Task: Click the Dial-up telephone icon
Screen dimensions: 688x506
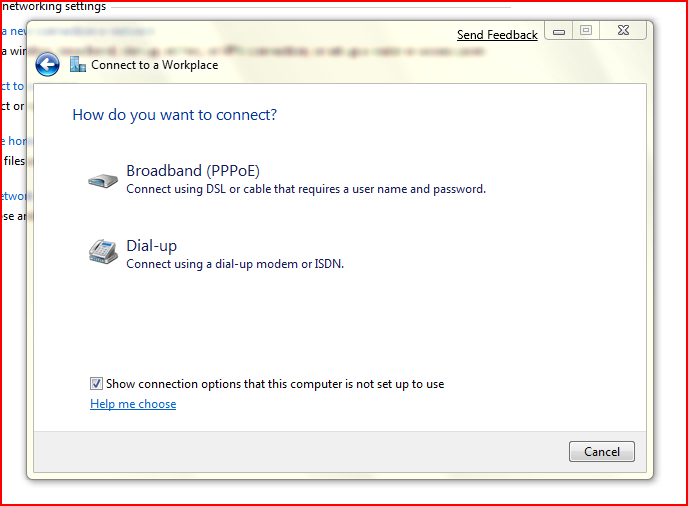Action: [x=103, y=252]
